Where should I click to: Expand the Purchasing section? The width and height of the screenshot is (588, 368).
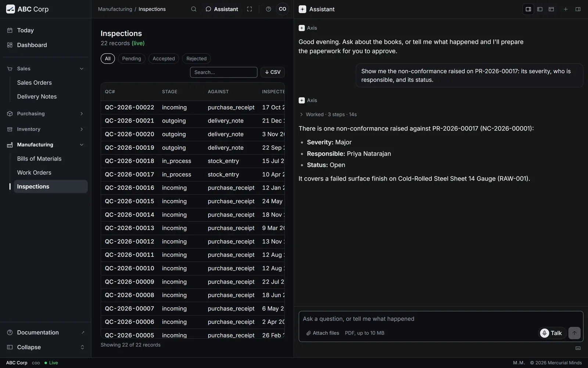46,114
